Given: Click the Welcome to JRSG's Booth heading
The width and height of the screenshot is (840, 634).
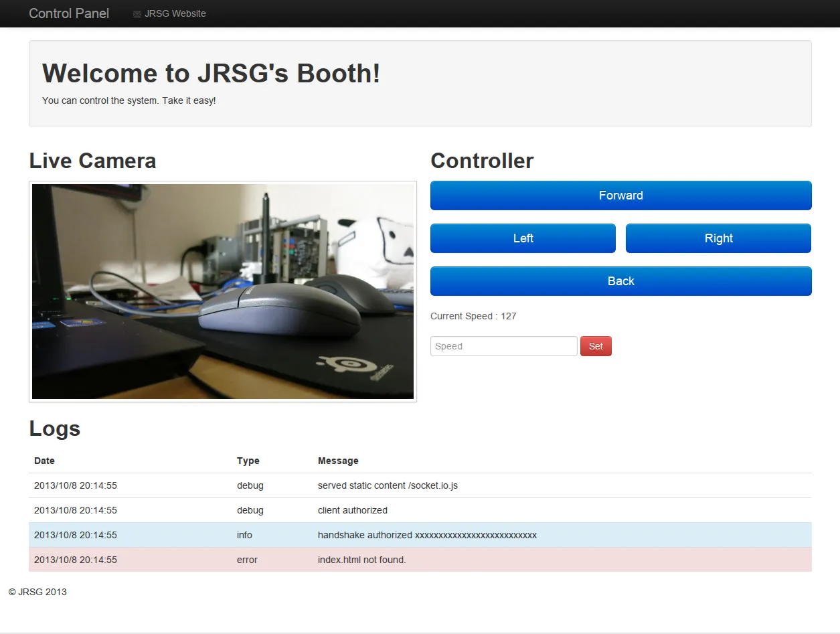Looking at the screenshot, I should point(211,74).
